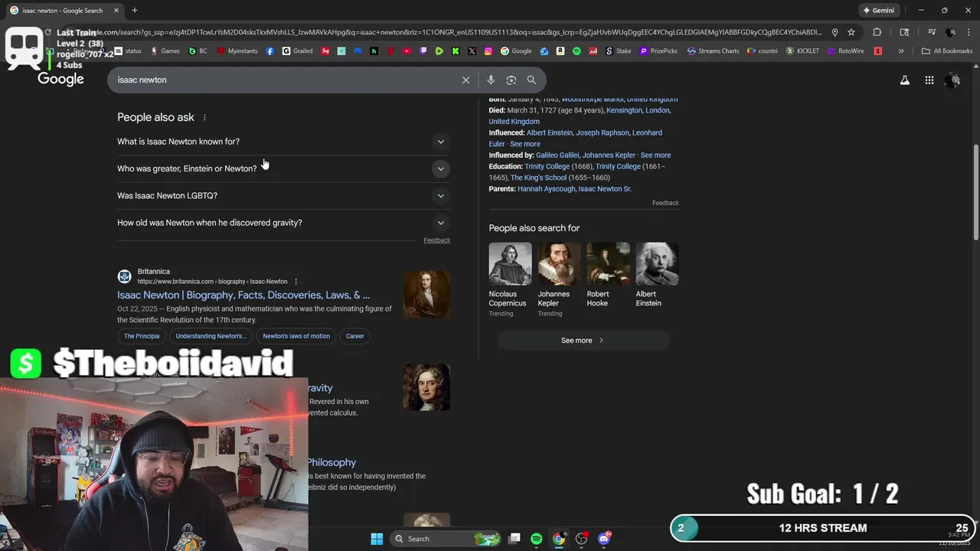Open the Myinstants bookmark
Viewport: 980px width, 551px height.
point(238,51)
